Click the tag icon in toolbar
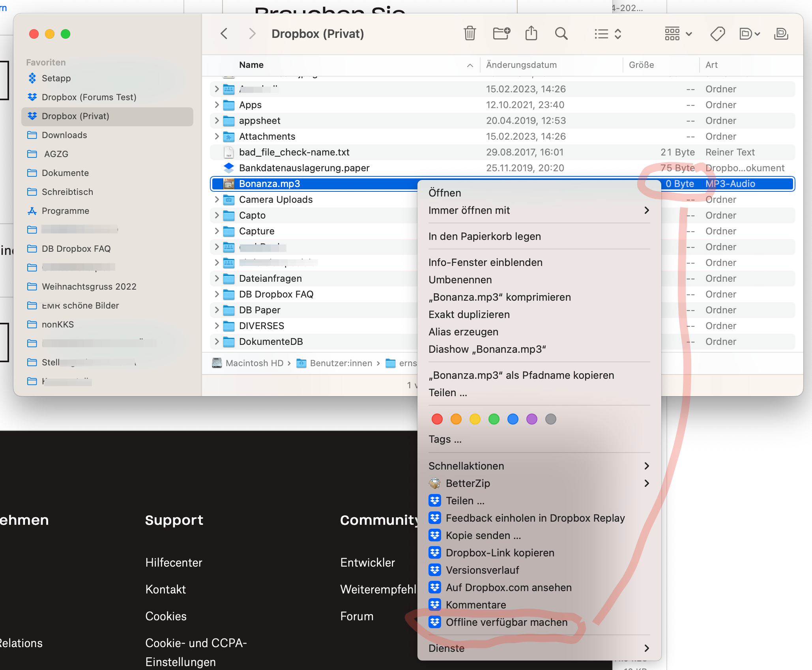The height and width of the screenshot is (670, 812). [x=717, y=34]
